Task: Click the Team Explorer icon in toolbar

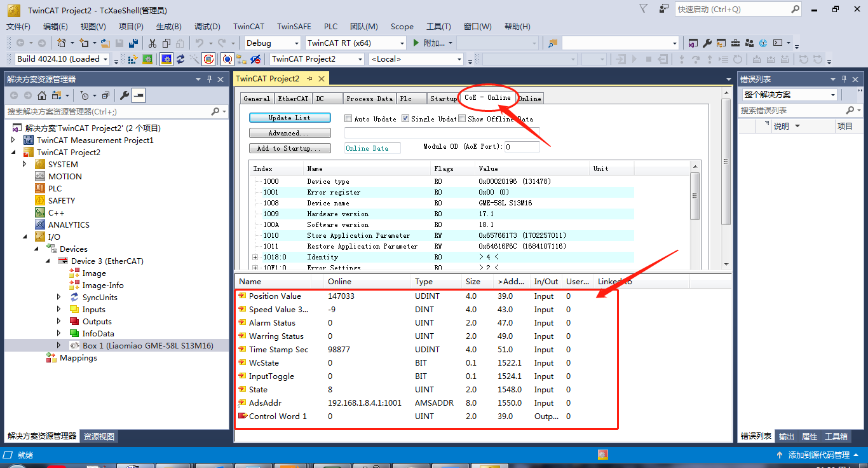Action: click(x=749, y=43)
